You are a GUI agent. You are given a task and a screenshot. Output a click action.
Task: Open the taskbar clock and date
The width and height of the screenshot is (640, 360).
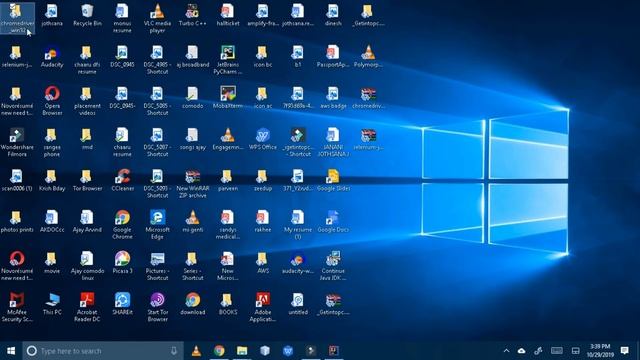tap(600, 351)
